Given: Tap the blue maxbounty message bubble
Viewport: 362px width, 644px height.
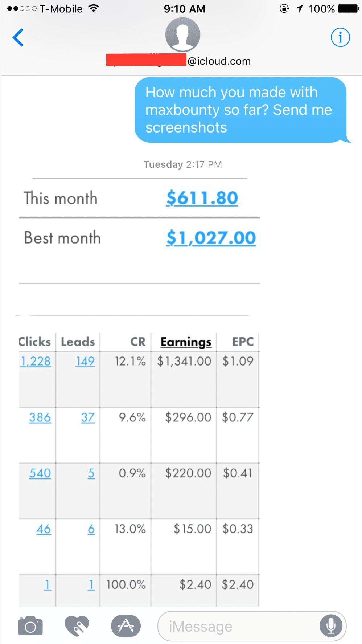Looking at the screenshot, I should pos(240,110).
